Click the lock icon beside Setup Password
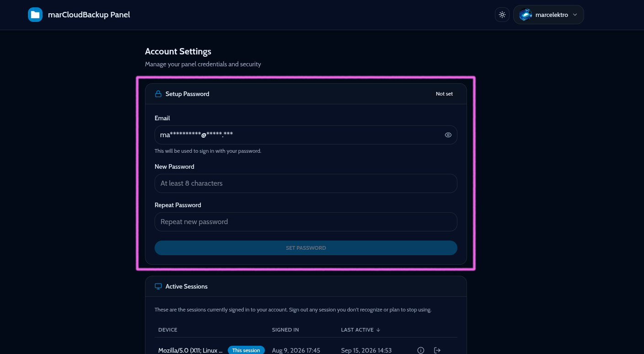Screen dimensions: 644x354 (158, 94)
